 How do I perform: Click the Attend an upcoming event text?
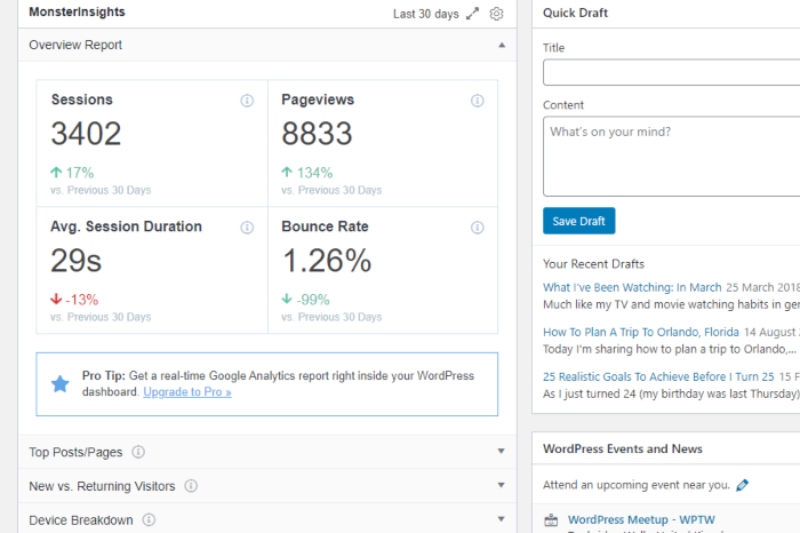[636, 485]
